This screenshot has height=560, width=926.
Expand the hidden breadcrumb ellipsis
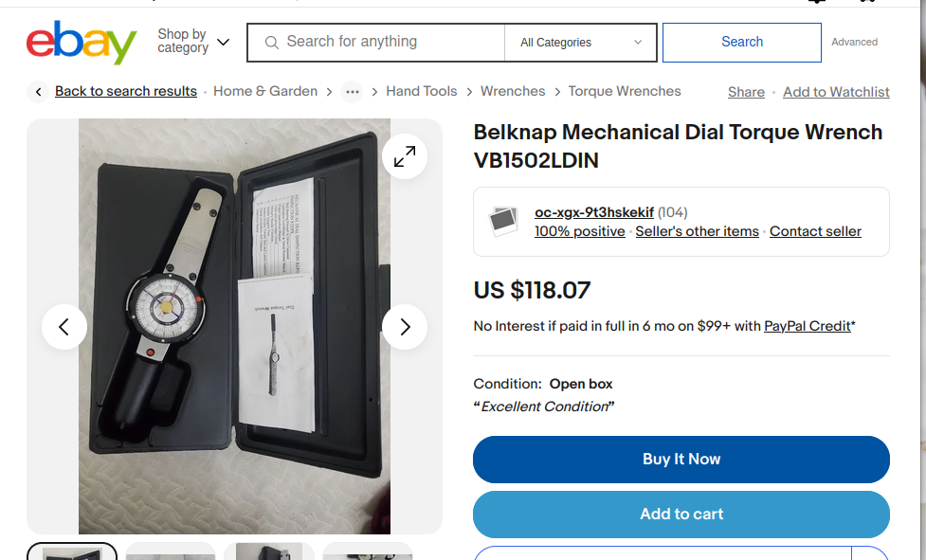(353, 92)
